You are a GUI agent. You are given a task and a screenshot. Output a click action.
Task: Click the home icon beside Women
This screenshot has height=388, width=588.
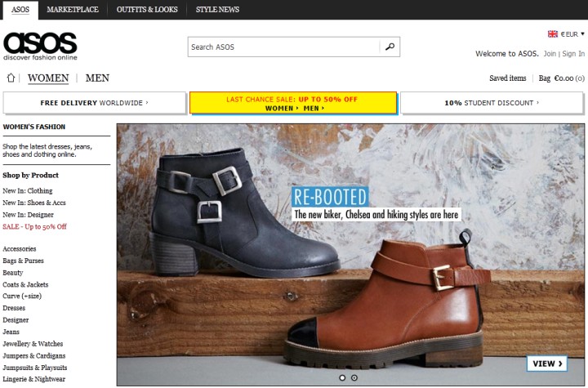(11, 78)
